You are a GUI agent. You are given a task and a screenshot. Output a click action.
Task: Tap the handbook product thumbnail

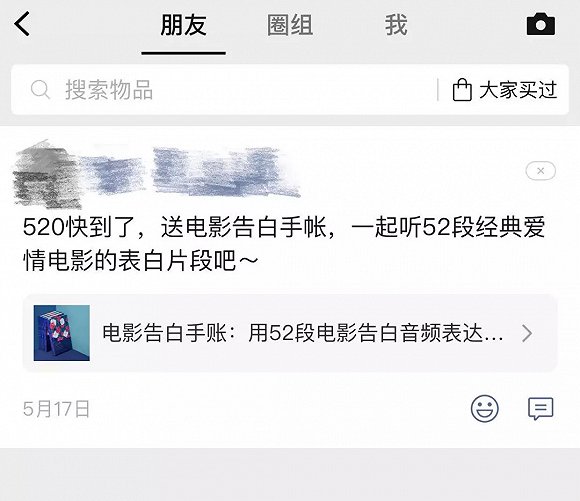point(61,333)
